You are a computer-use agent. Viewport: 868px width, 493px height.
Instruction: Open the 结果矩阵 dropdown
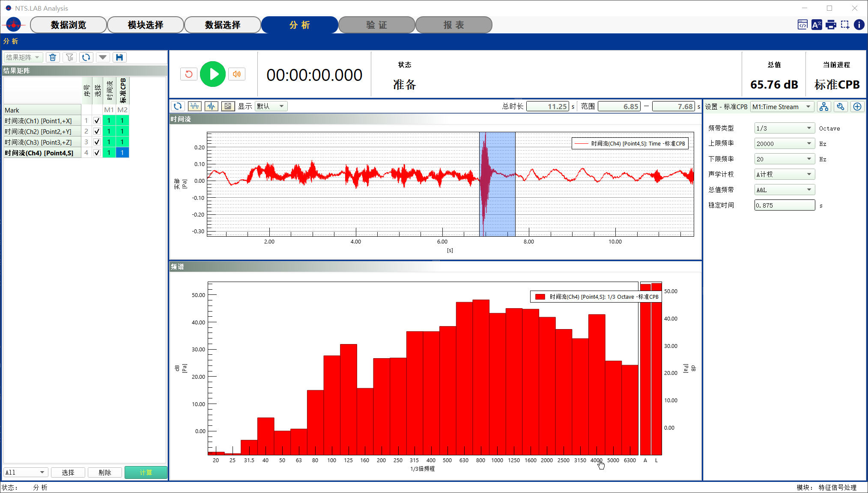[23, 57]
